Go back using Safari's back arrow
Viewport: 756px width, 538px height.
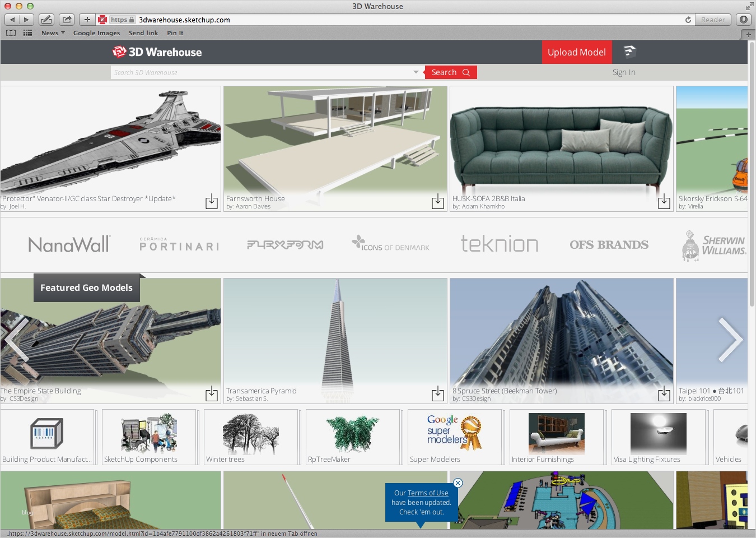(12, 20)
